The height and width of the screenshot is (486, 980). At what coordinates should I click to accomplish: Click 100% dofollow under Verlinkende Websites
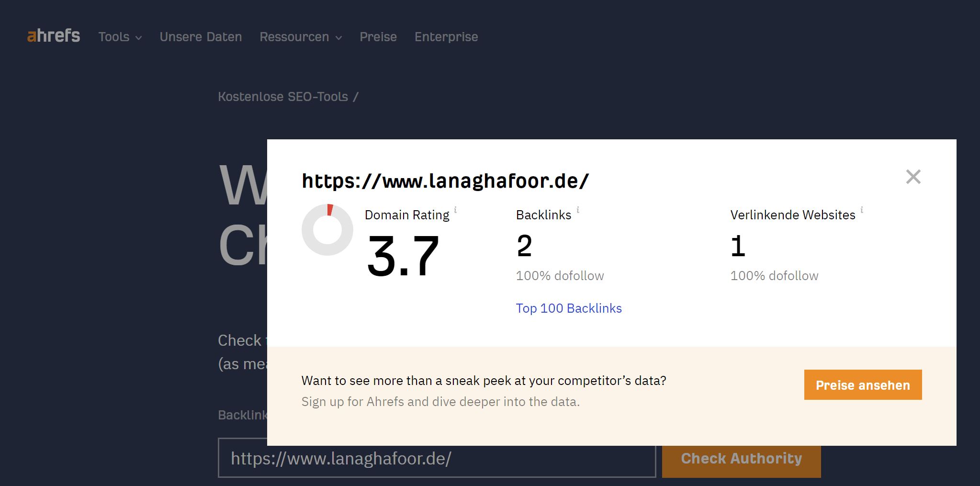pos(774,276)
